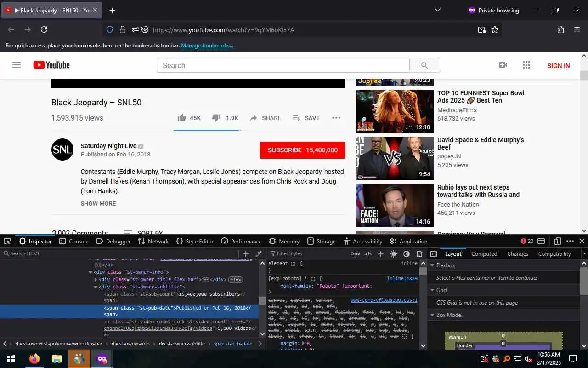588x368 pixels.
Task: Show site security info via padlock icon
Action: coord(123,29)
